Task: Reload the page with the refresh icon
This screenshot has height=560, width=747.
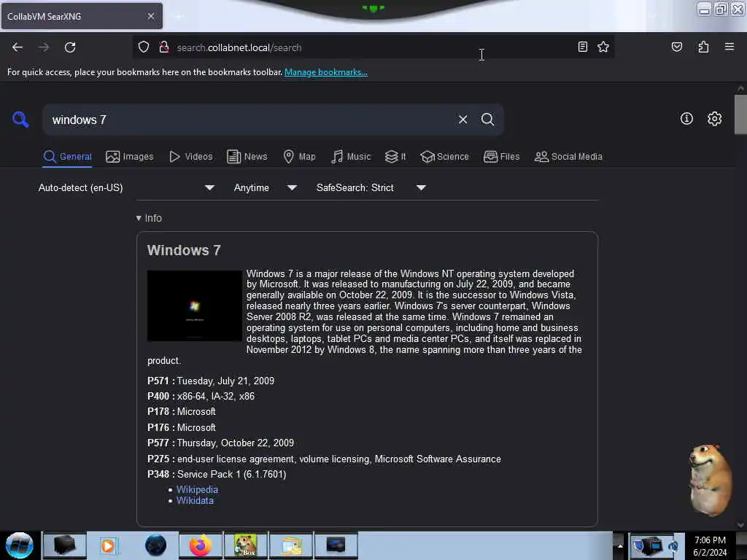Action: pyautogui.click(x=70, y=47)
